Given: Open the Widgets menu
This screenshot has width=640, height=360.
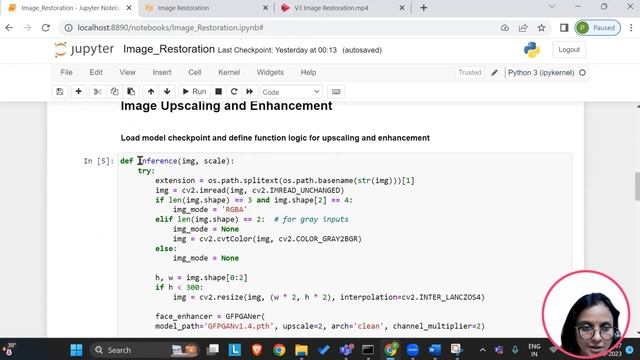Looking at the screenshot, I should coord(270,72).
